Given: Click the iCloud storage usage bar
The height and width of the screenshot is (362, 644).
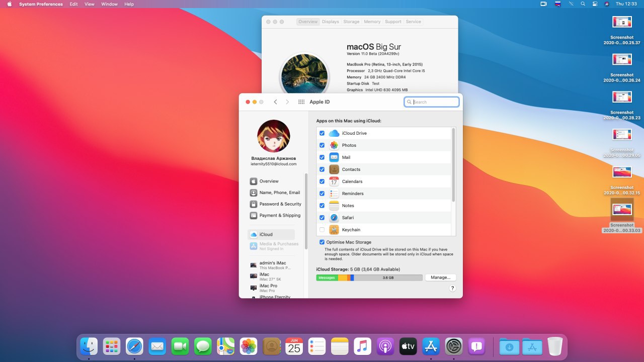Looking at the screenshot, I should coord(369,278).
